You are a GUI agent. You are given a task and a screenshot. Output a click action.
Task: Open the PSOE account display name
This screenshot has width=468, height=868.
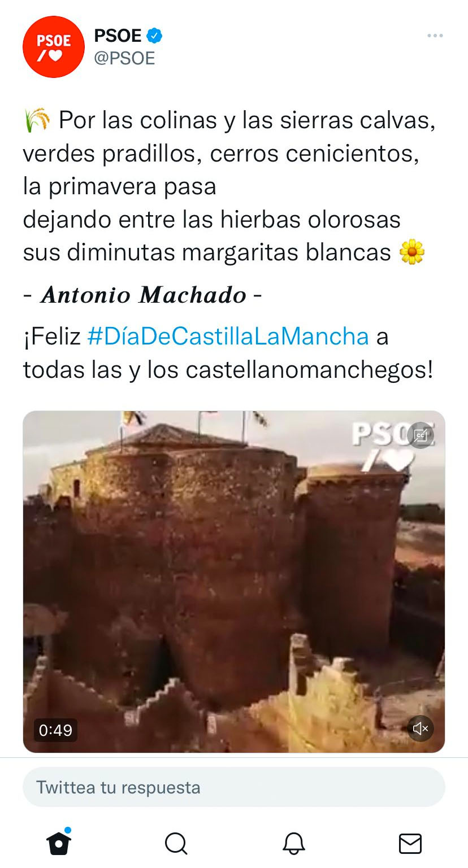click(x=118, y=36)
